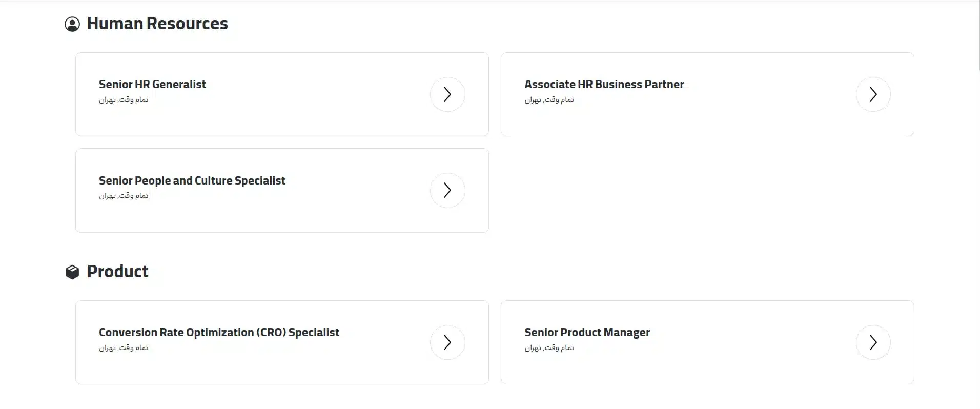This screenshot has height=409, width=980.
Task: Open the Associate HR Business Partner title
Action: (604, 85)
